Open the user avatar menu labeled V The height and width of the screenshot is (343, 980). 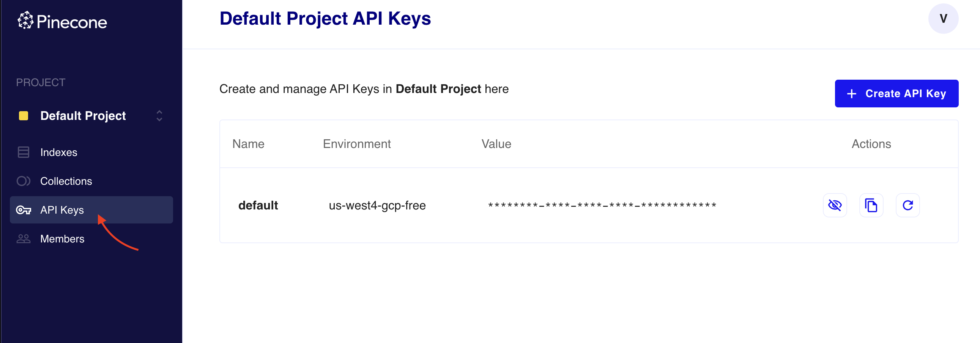[943, 19]
